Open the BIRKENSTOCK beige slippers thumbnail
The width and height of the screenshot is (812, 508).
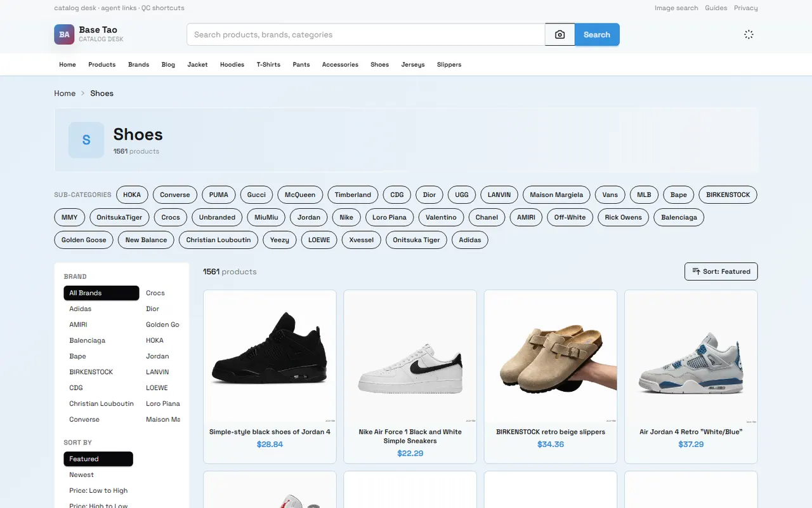coord(551,357)
